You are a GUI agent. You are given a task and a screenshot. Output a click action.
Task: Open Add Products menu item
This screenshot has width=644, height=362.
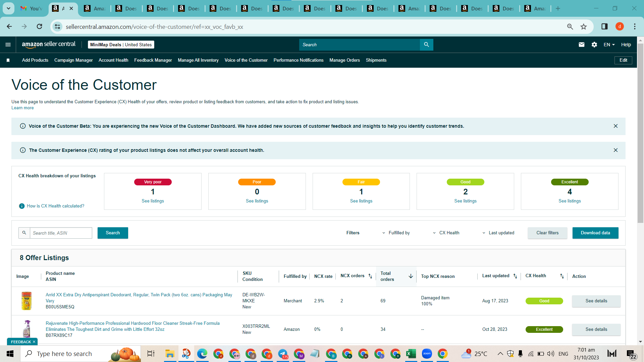pyautogui.click(x=35, y=60)
